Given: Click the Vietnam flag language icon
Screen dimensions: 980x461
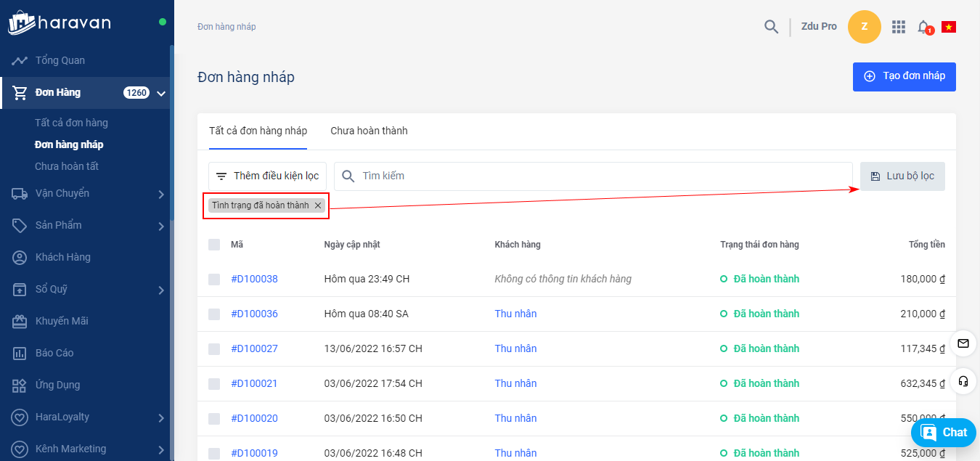Looking at the screenshot, I should [x=948, y=27].
